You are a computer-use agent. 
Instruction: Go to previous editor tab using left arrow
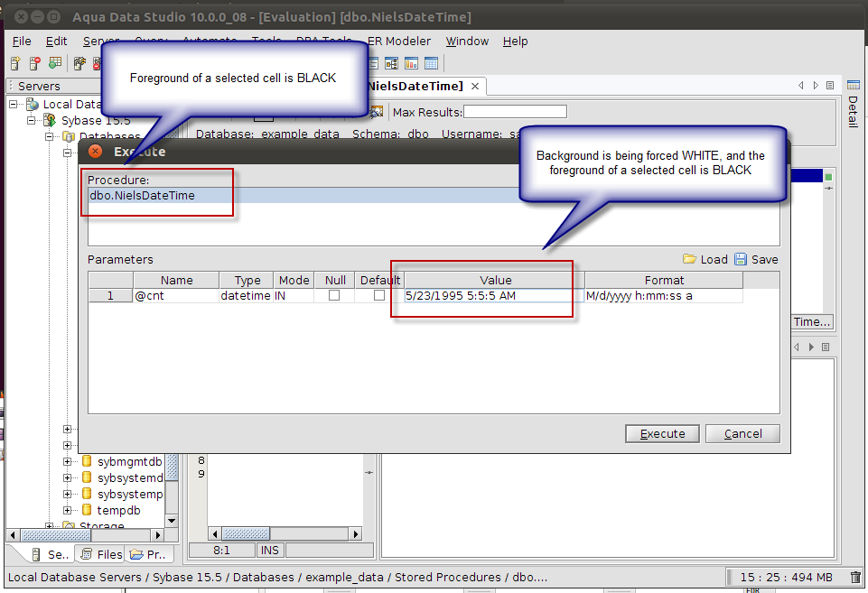click(800, 85)
